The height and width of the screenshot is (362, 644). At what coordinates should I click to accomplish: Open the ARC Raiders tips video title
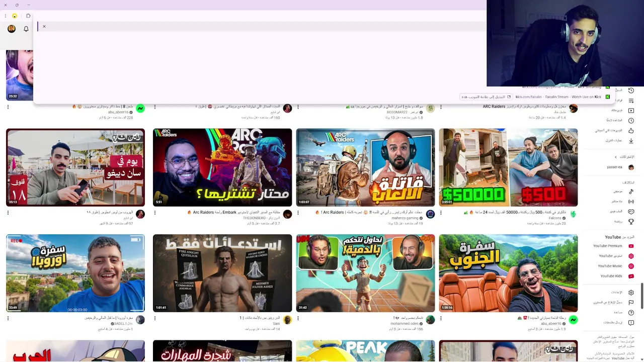pyautogui.click(x=523, y=107)
